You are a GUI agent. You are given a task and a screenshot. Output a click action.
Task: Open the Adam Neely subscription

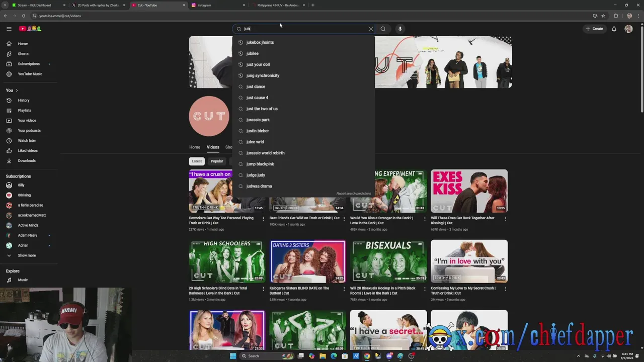28,235
